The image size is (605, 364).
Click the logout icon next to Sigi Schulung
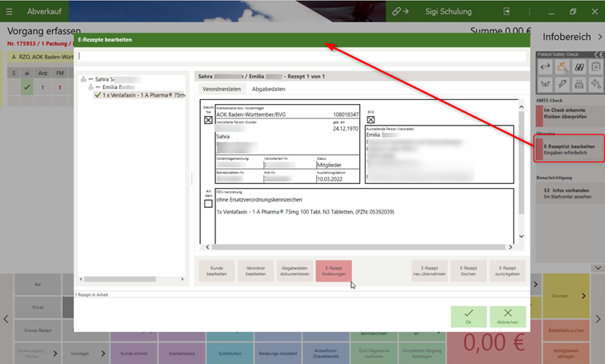click(507, 11)
